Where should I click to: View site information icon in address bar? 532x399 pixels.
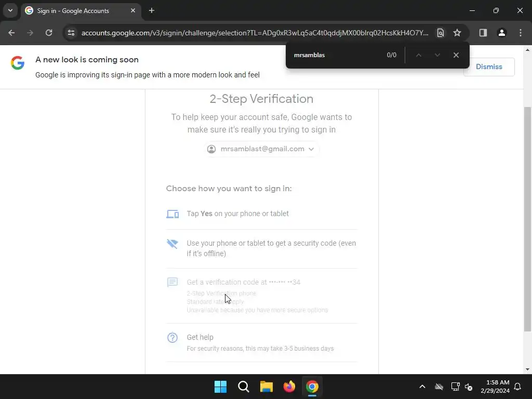[71, 33]
